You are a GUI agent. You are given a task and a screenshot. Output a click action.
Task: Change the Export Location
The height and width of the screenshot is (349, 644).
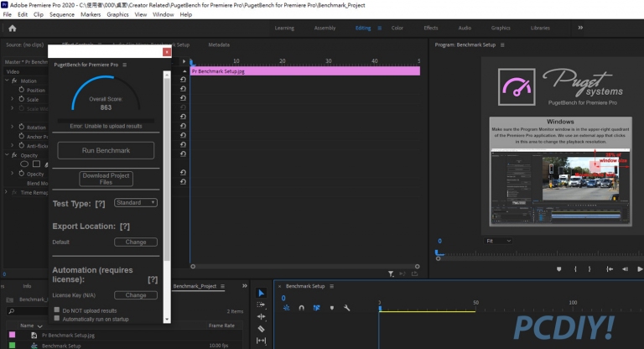tap(136, 242)
